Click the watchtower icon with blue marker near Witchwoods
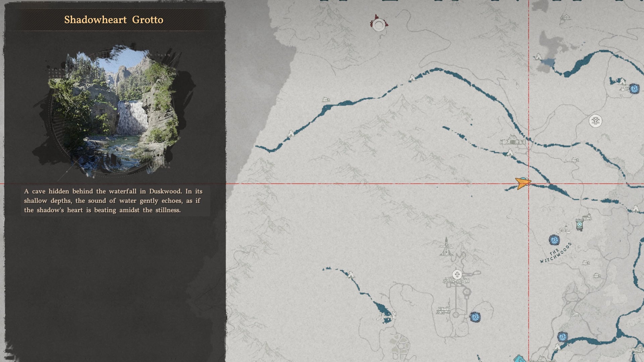This screenshot has width=644, height=362. (579, 224)
